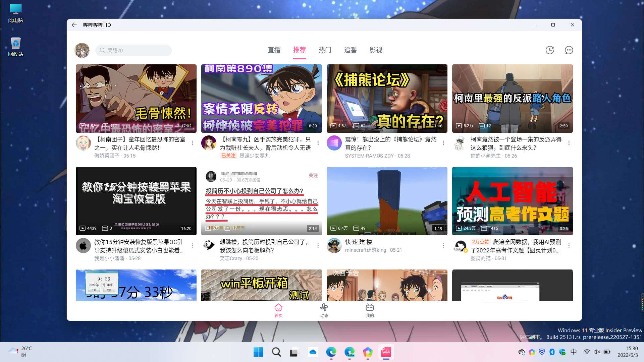Click the 中 input method indicator
The height and width of the screenshot is (362, 644).
click(x=574, y=352)
